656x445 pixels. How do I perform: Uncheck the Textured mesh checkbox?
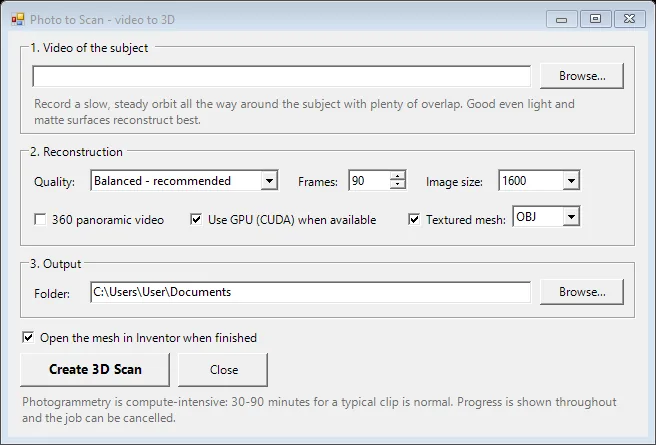[x=414, y=220]
